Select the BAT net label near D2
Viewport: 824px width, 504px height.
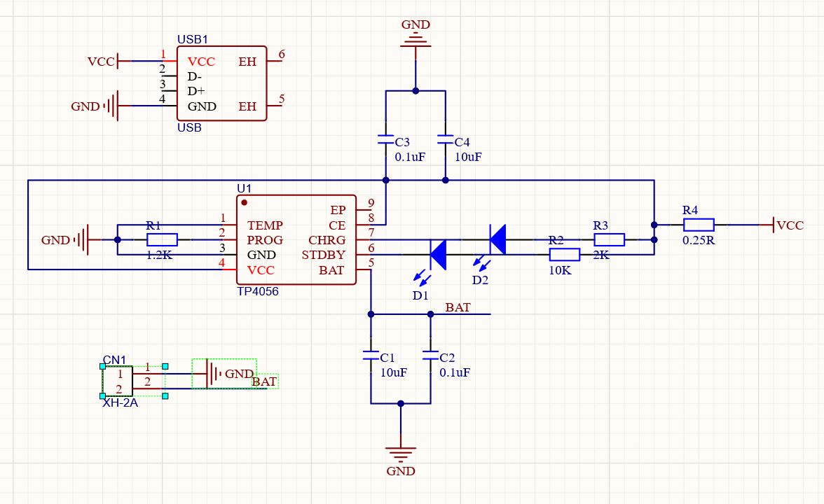[457, 307]
